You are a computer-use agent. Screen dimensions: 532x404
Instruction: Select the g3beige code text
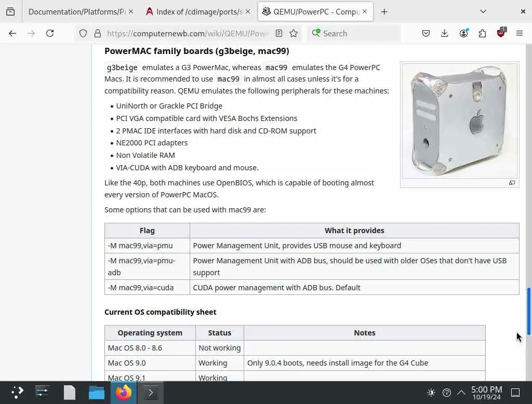coord(122,68)
